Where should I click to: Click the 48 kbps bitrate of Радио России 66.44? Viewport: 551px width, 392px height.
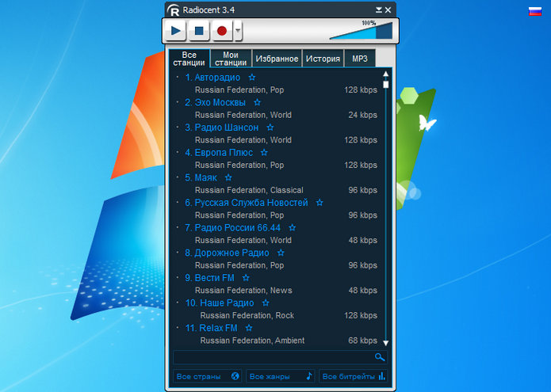[x=362, y=240]
